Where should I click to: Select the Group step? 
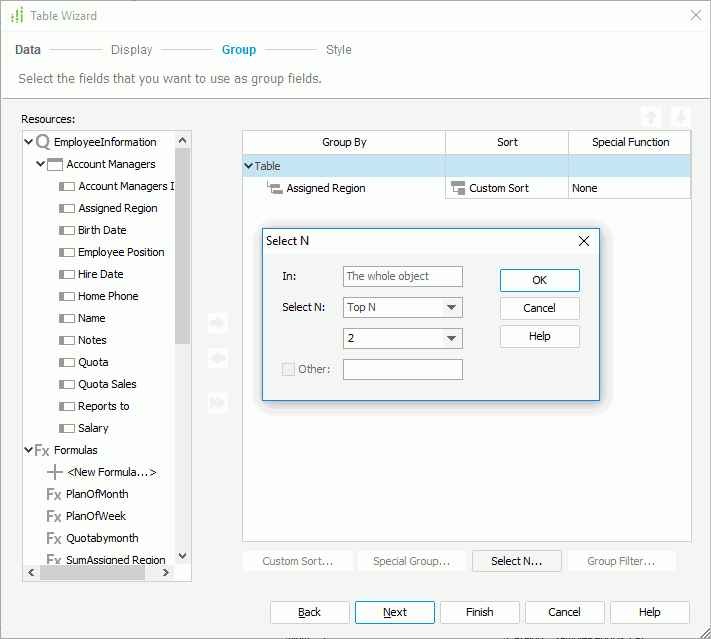pos(239,49)
